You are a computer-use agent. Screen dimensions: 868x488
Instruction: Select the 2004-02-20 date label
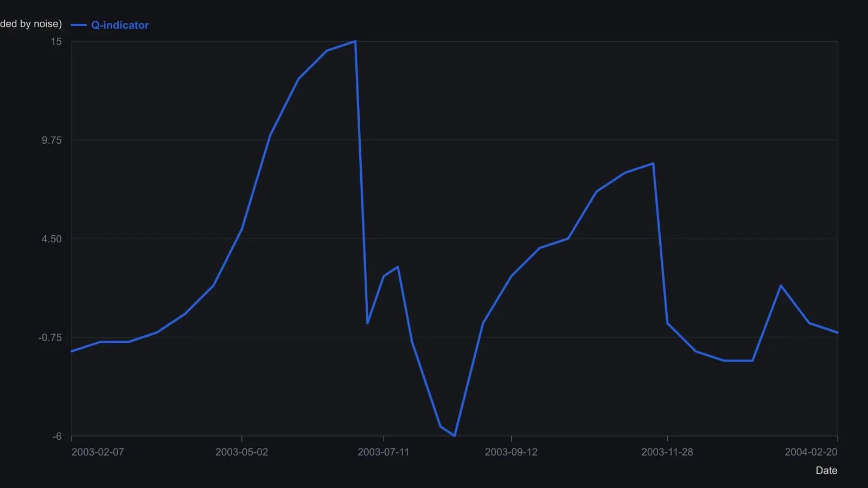[x=811, y=452]
